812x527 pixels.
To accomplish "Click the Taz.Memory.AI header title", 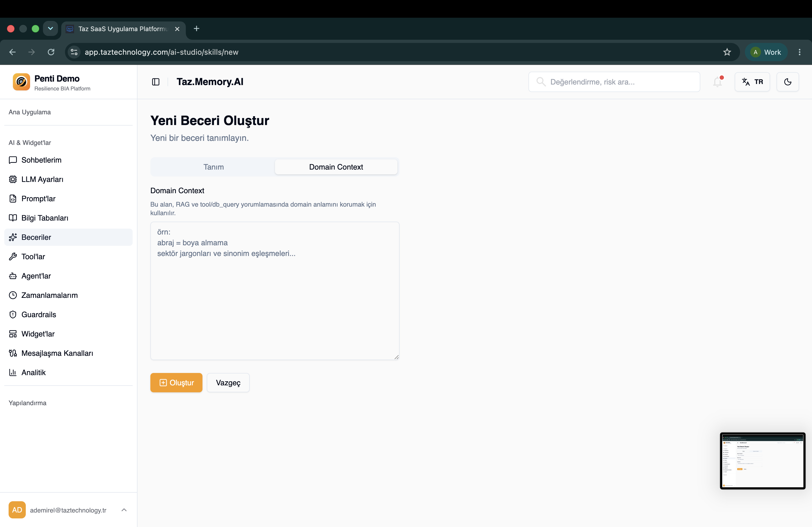I will 210,82.
